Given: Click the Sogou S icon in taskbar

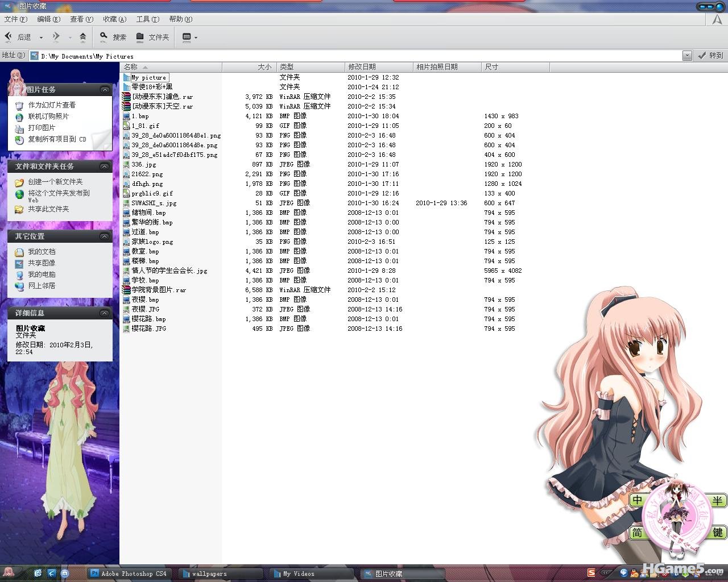Looking at the screenshot, I should [591, 573].
